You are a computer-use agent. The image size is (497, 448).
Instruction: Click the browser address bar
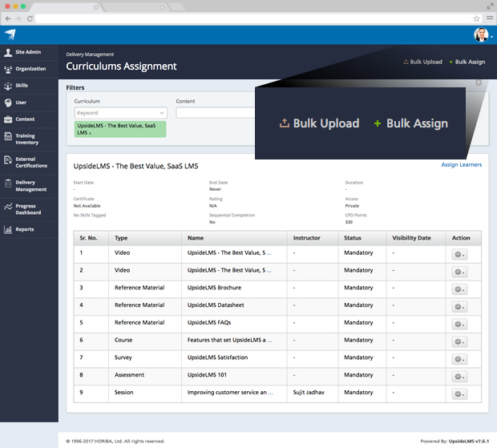coord(253,18)
